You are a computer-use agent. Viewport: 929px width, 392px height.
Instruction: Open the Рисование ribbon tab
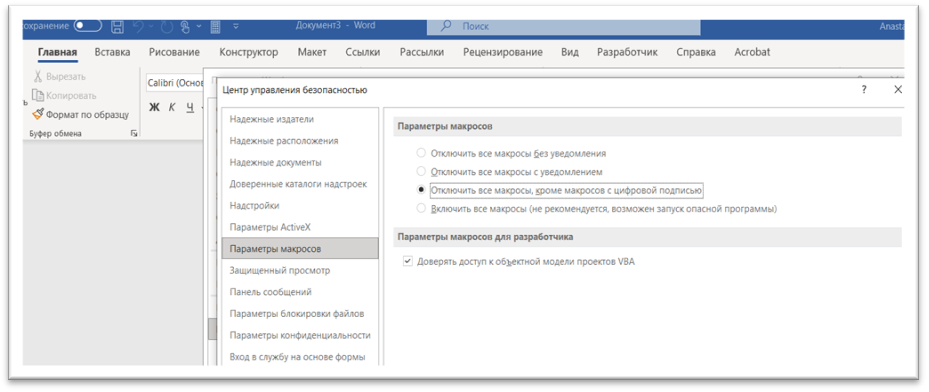point(174,52)
